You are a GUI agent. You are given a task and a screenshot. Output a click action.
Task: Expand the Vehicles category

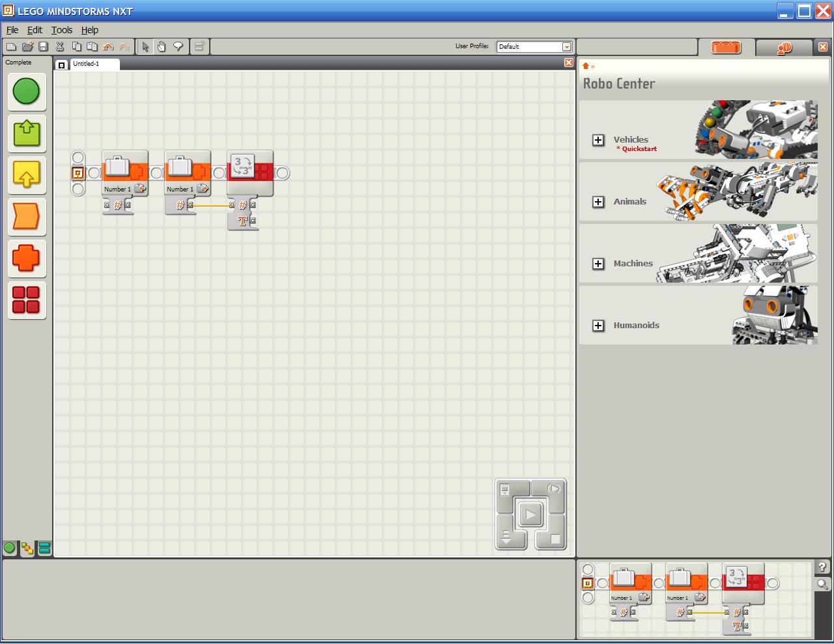[598, 140]
